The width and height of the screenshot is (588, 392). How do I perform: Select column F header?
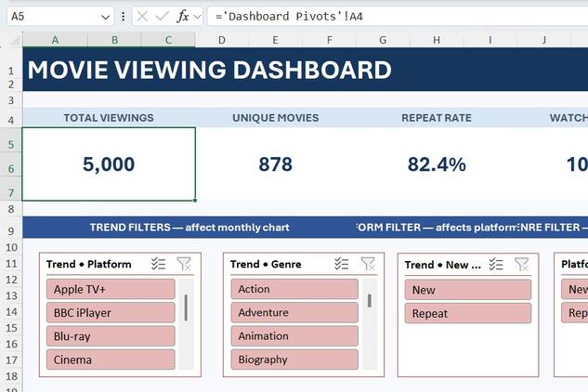tap(329, 40)
